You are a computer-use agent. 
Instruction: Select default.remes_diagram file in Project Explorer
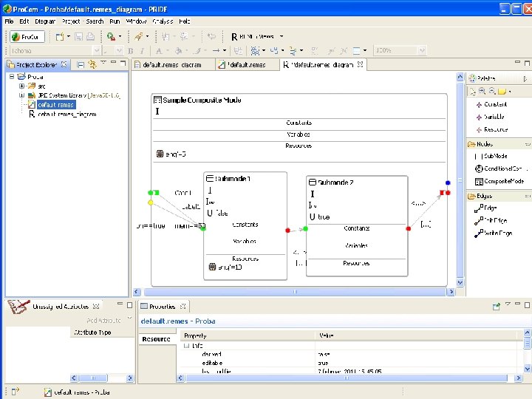click(x=66, y=115)
